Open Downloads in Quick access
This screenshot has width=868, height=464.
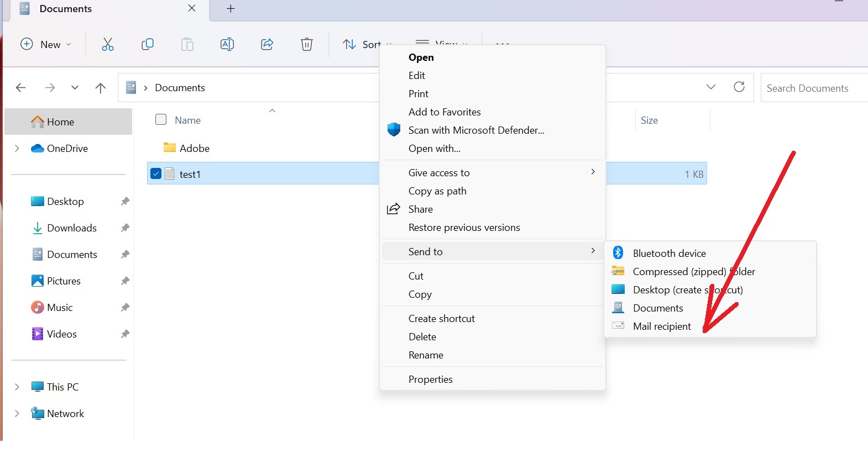point(72,228)
